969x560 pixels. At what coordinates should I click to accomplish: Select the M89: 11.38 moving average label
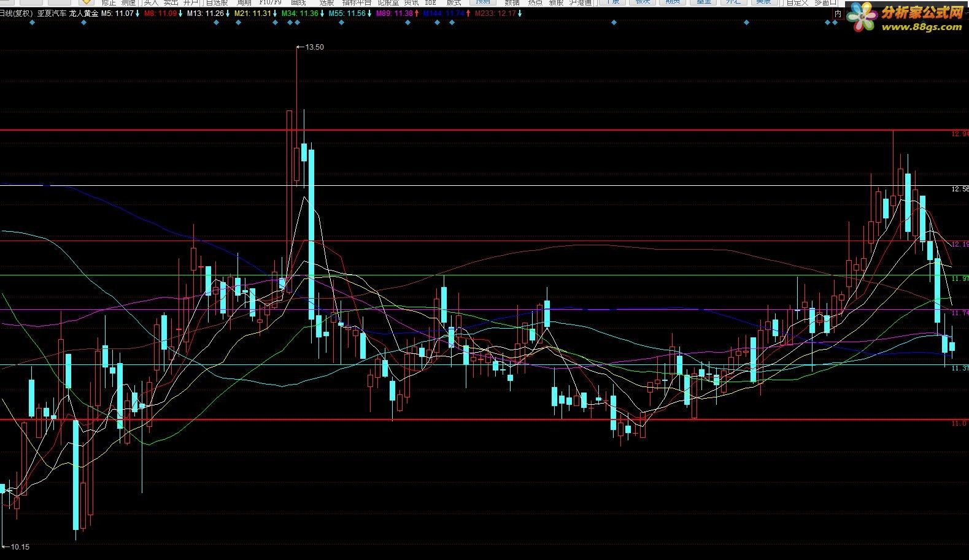[395, 13]
